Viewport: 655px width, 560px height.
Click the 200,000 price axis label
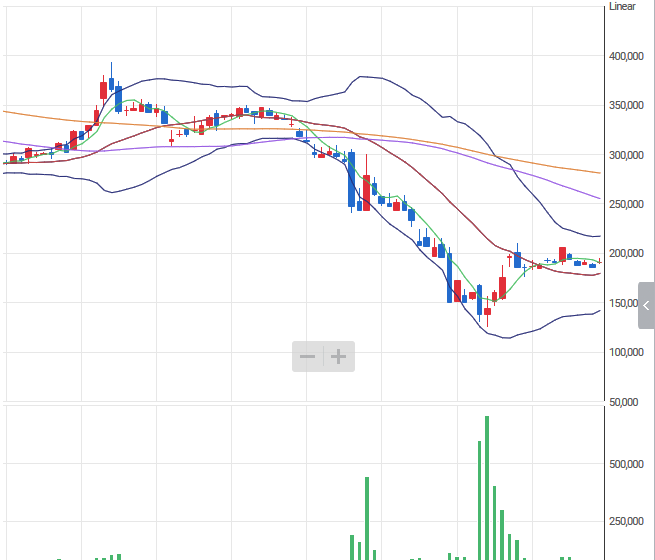[626, 253]
